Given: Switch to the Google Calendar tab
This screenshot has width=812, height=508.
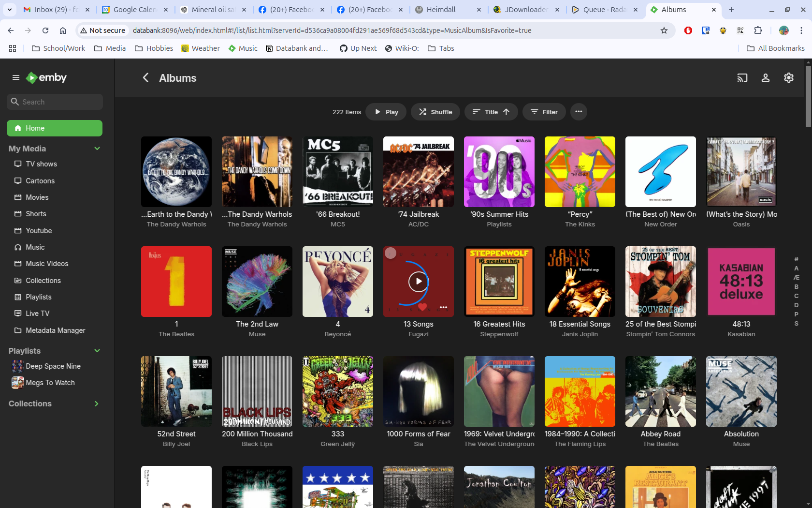Looking at the screenshot, I should point(135,10).
